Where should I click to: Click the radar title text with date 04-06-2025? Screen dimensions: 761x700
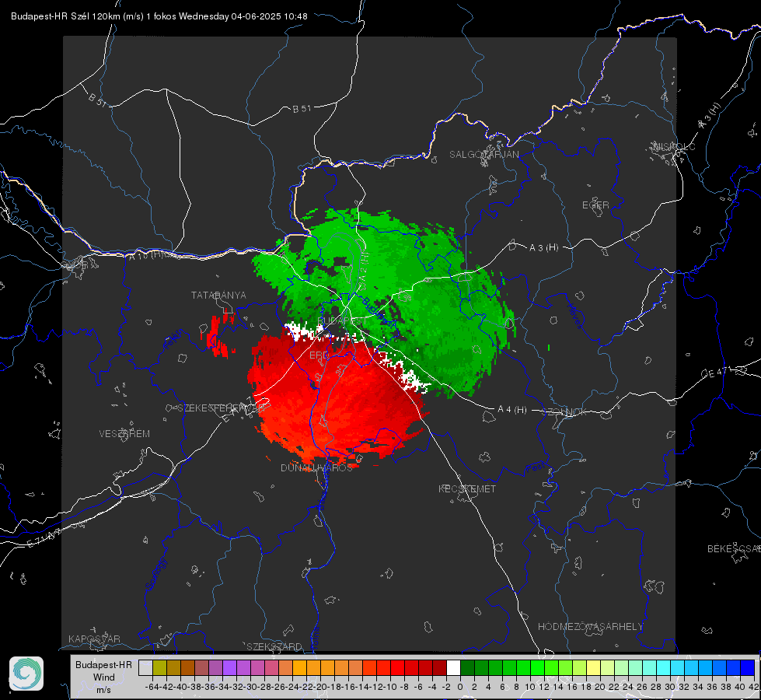click(x=159, y=16)
